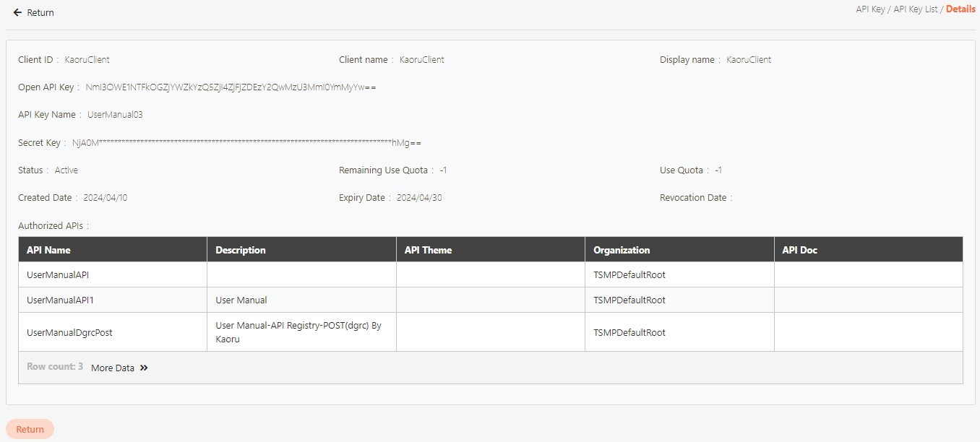The width and height of the screenshot is (980, 442).
Task: Click the Expiry Date value 2024/04/30
Action: click(419, 198)
